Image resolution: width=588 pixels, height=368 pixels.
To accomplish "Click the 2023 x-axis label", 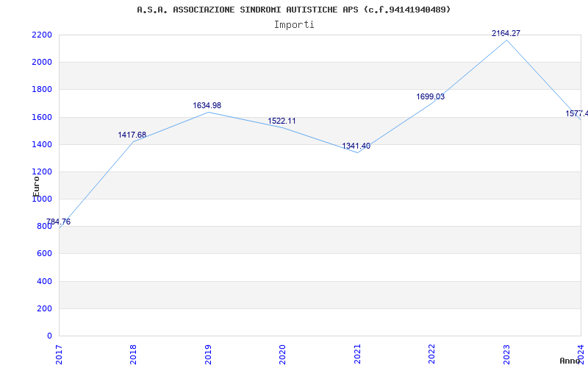I will click(506, 354).
